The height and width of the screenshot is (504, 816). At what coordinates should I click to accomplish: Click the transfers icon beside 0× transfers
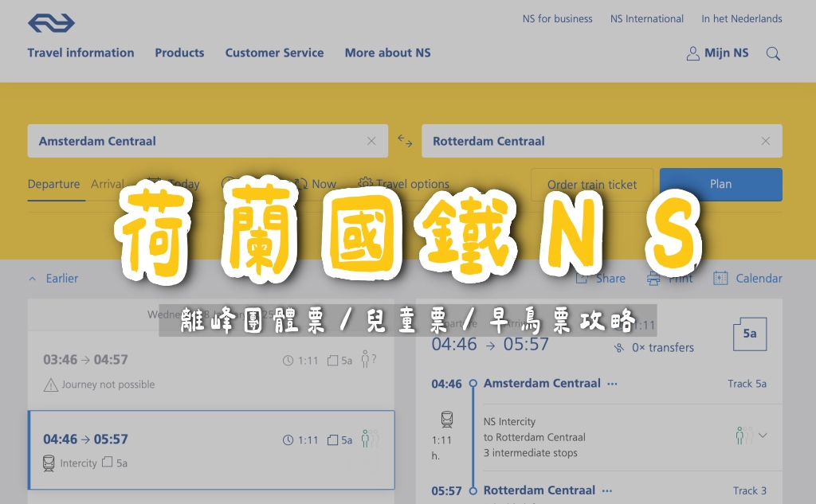[618, 347]
